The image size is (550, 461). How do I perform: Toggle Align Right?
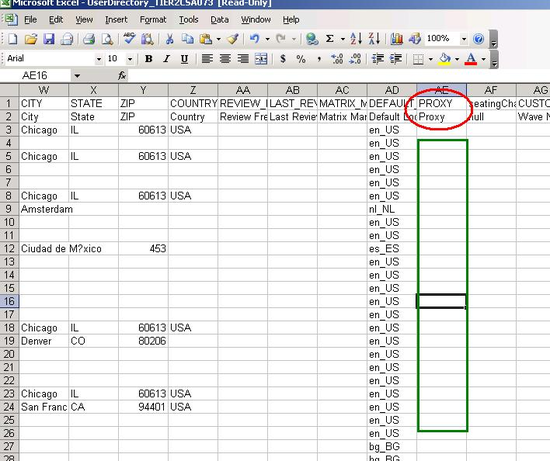[x=243, y=59]
